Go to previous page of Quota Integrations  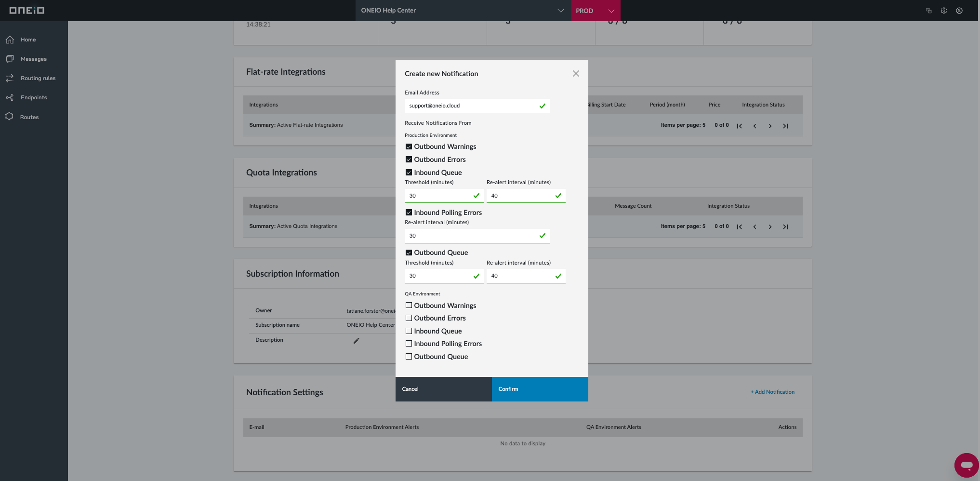pyautogui.click(x=755, y=227)
